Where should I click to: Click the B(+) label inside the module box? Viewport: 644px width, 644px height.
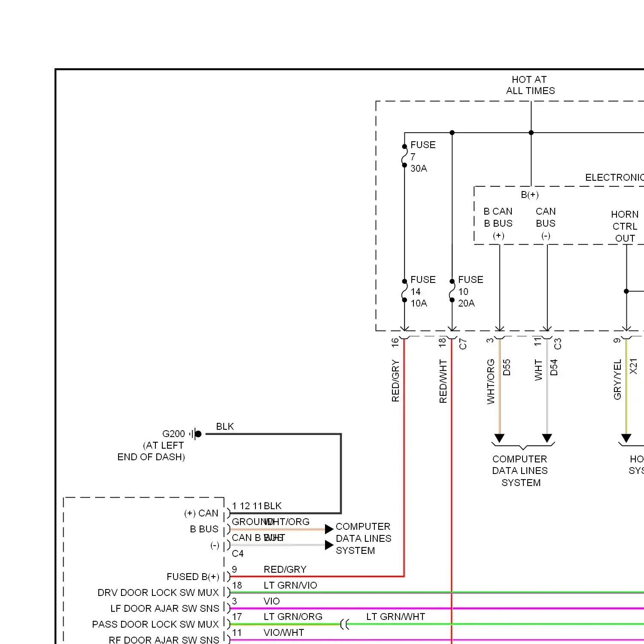pyautogui.click(x=530, y=194)
